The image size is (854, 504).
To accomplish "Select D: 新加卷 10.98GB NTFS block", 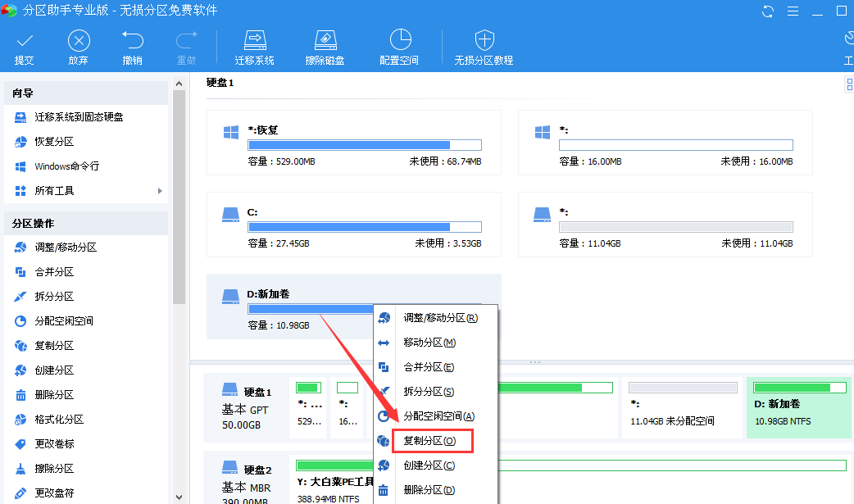I will (798, 407).
